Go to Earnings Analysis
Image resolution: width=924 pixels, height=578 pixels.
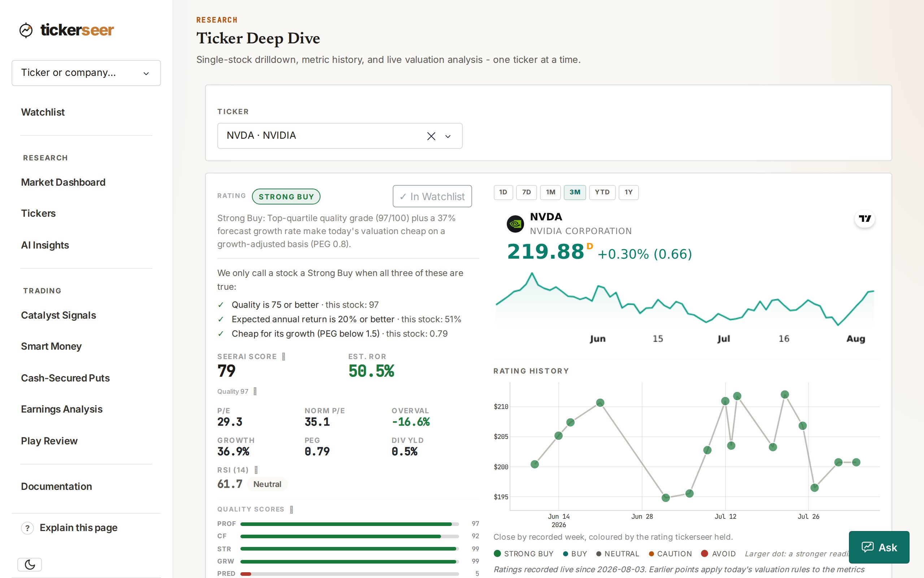click(61, 409)
